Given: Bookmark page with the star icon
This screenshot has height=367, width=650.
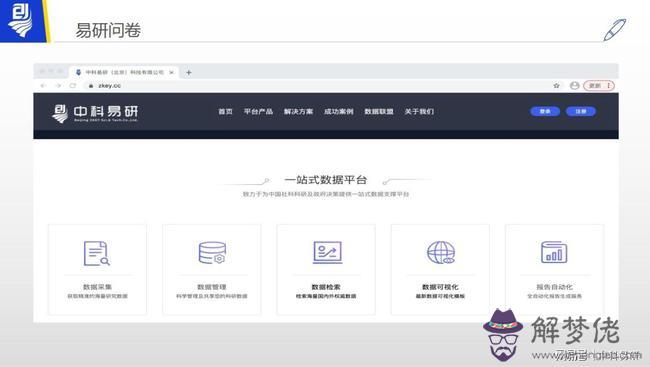Looking at the screenshot, I should pyautogui.click(x=556, y=85).
